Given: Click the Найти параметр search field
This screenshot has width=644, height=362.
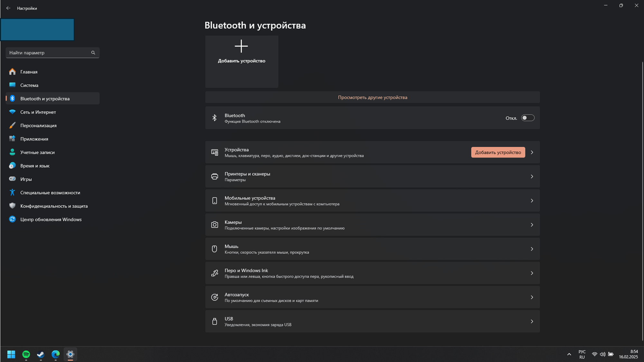Looking at the screenshot, I should [52, 52].
